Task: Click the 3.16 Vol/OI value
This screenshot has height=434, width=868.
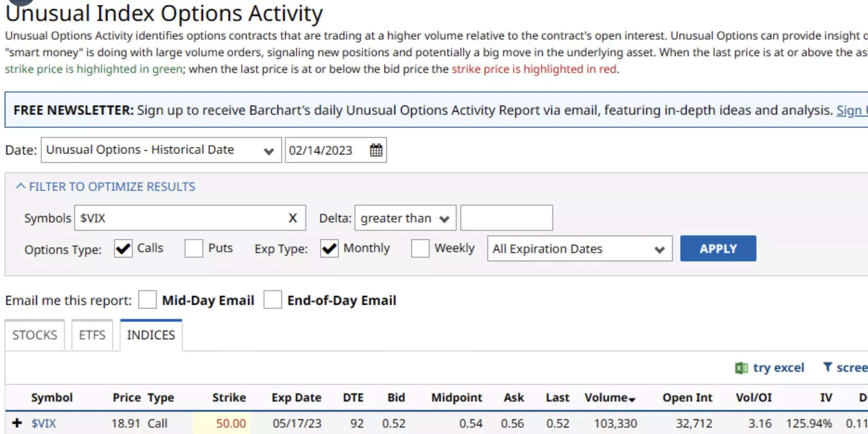Action: tap(759, 423)
